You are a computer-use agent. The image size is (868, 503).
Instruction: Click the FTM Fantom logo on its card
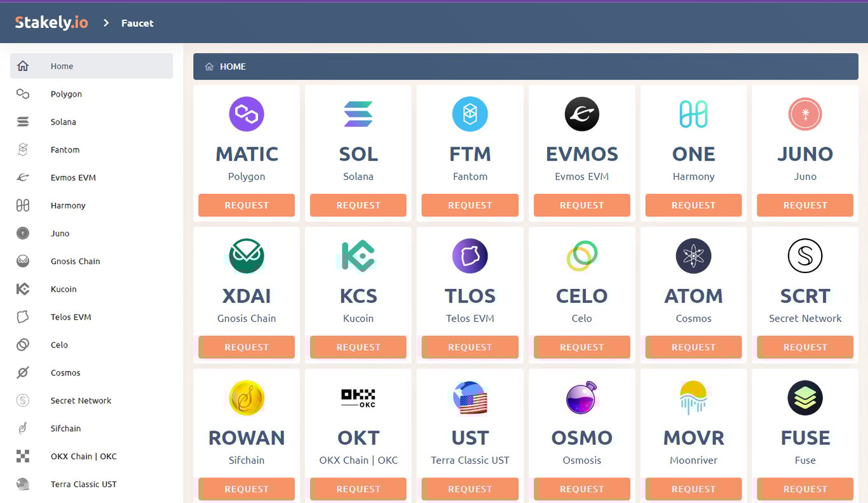pos(470,114)
